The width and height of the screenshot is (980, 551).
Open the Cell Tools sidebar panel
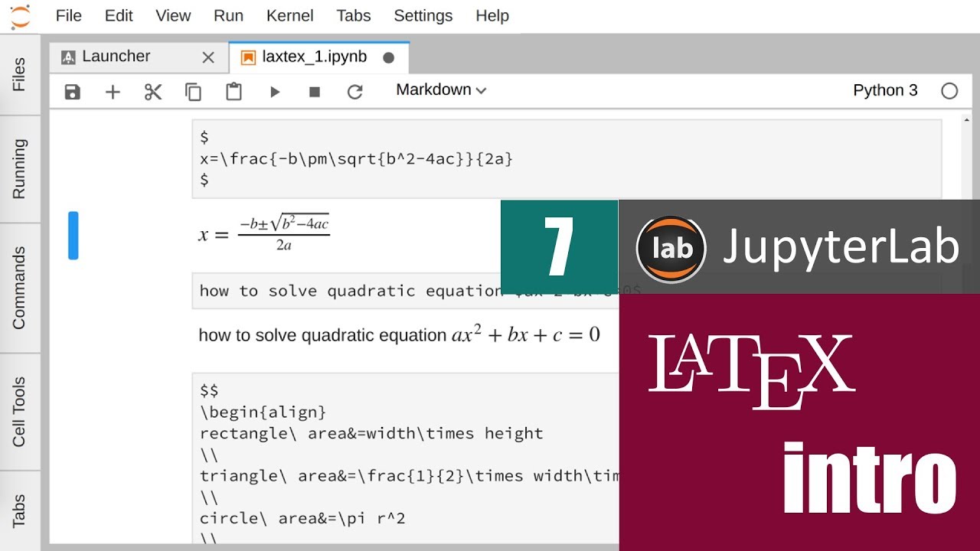(20, 412)
